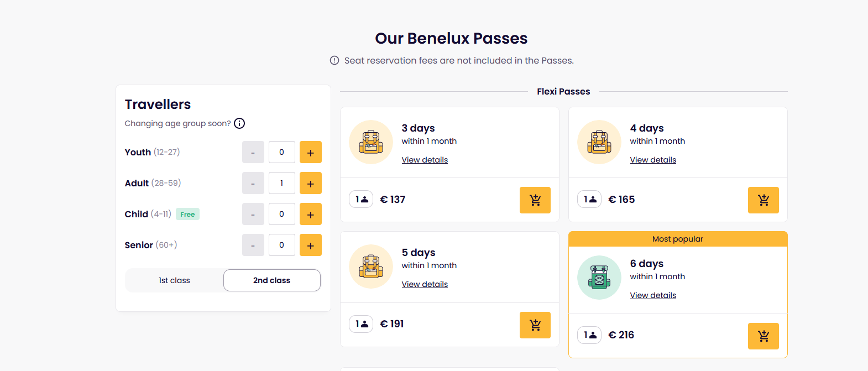Decrease the Senior traveller count
Viewport: 868px width, 371px height.
[253, 245]
